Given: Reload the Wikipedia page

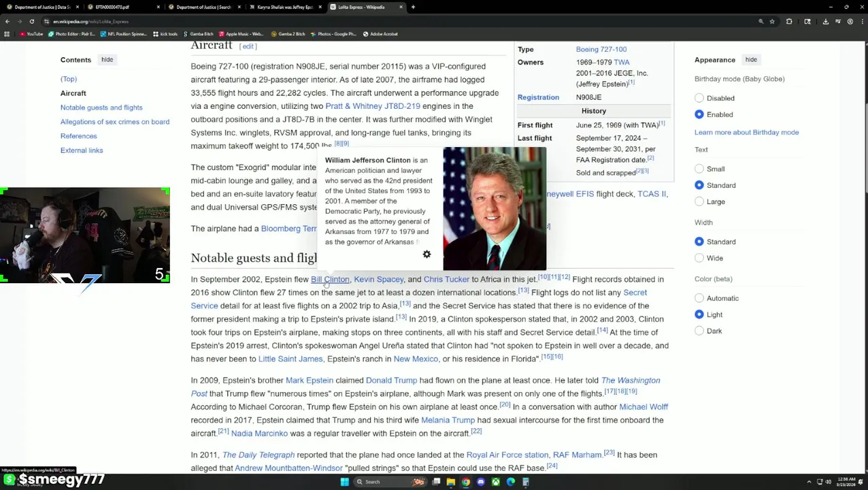Looking at the screenshot, I should pyautogui.click(x=31, y=21).
